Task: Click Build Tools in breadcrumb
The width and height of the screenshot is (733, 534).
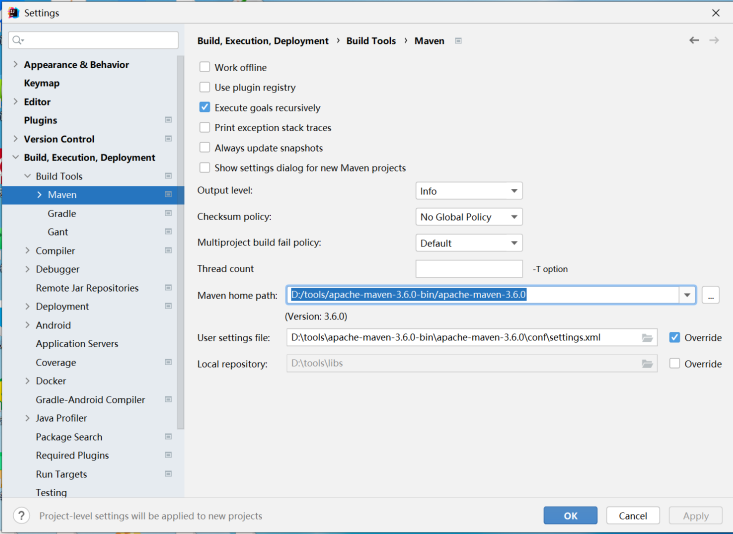Action: [x=371, y=41]
